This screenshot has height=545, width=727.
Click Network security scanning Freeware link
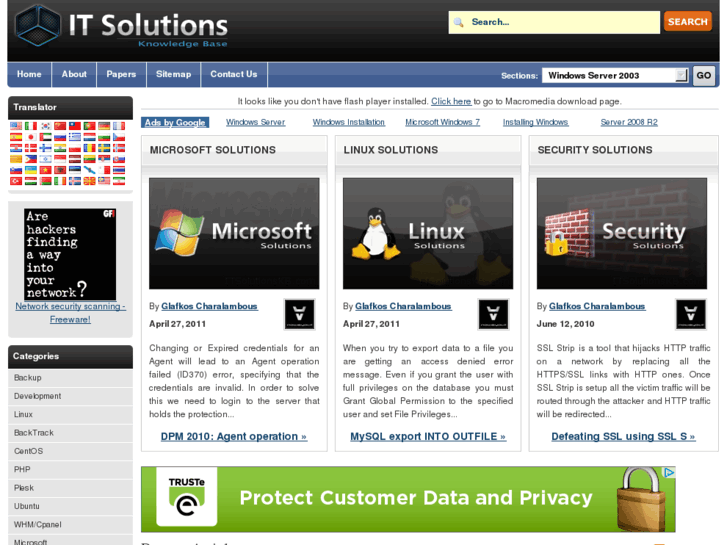[70, 313]
